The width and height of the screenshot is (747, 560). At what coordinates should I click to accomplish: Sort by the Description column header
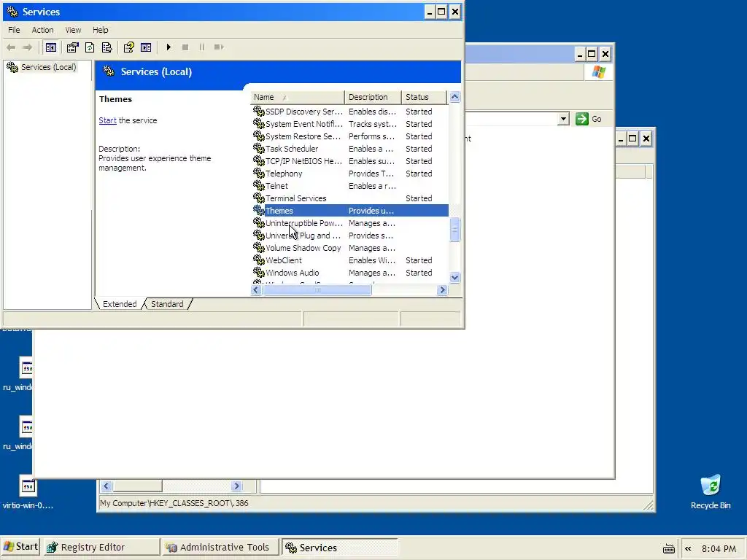[373, 97]
